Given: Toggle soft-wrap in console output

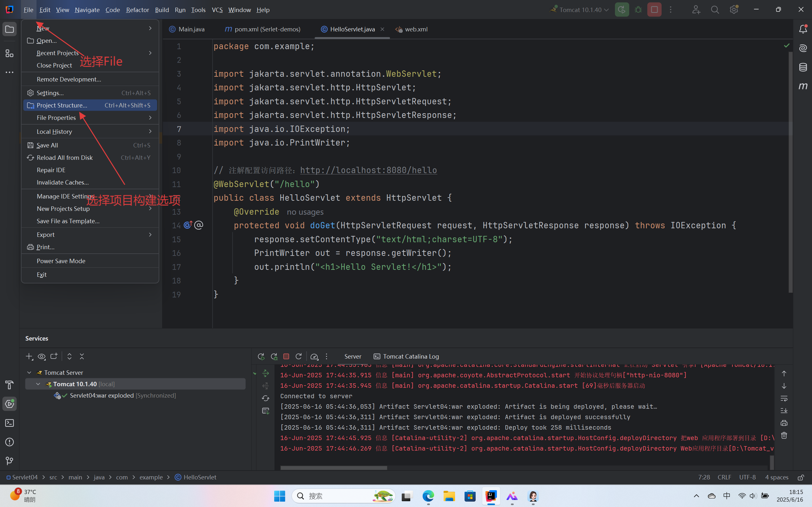Looking at the screenshot, I should [x=784, y=398].
